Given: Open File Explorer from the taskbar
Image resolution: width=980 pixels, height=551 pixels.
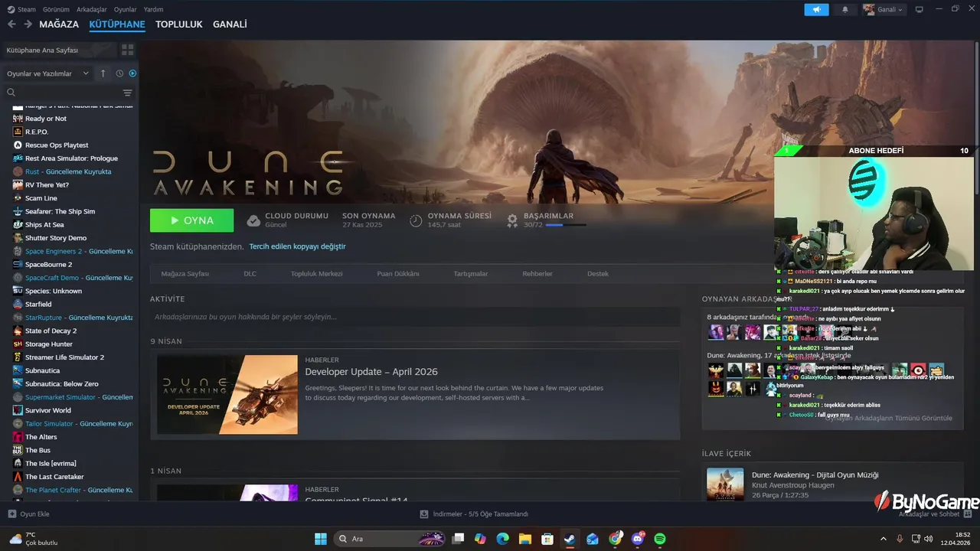Looking at the screenshot, I should 525,539.
